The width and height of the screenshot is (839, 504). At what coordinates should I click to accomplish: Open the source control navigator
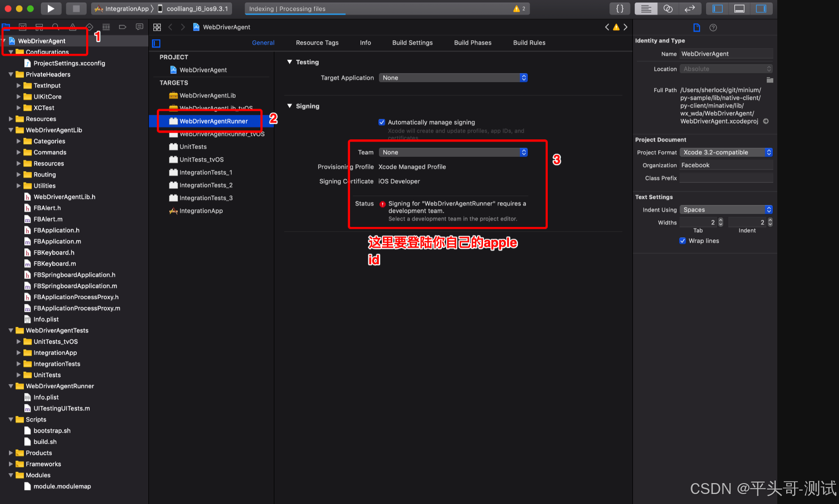click(22, 27)
